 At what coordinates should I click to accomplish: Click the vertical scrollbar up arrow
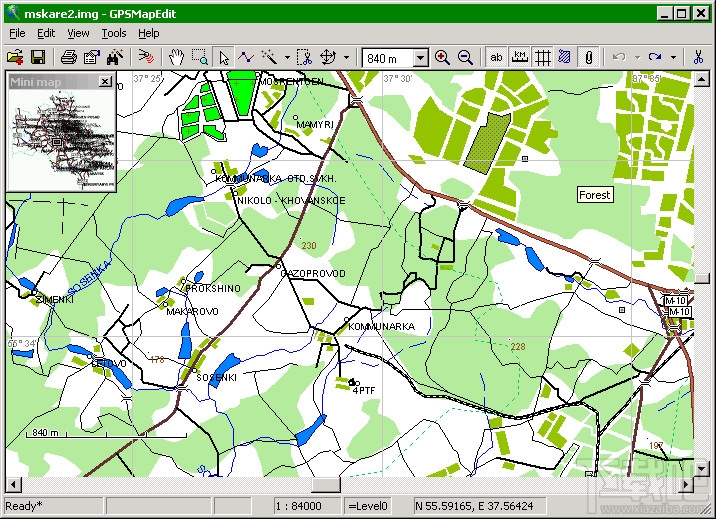pos(701,79)
